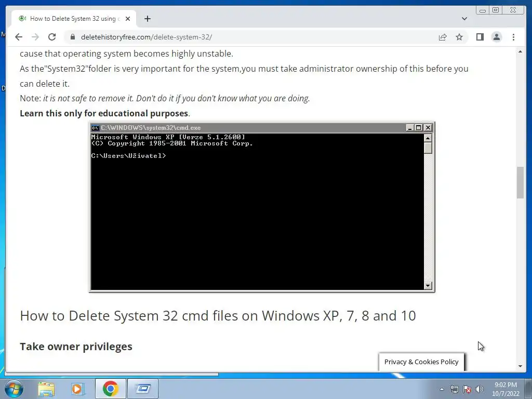Open the Chrome profile avatar
This screenshot has height=399, width=532.
(496, 37)
